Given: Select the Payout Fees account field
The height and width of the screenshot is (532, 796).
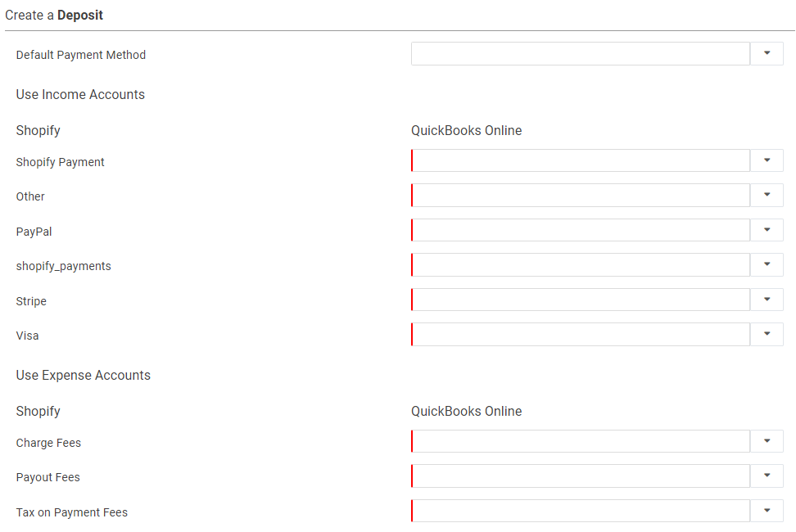Looking at the screenshot, I should [581, 476].
